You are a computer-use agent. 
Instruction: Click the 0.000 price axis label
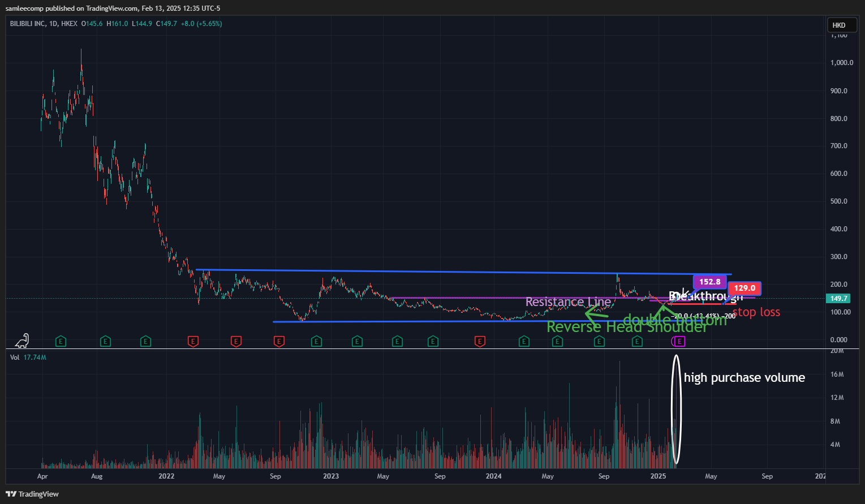point(839,340)
